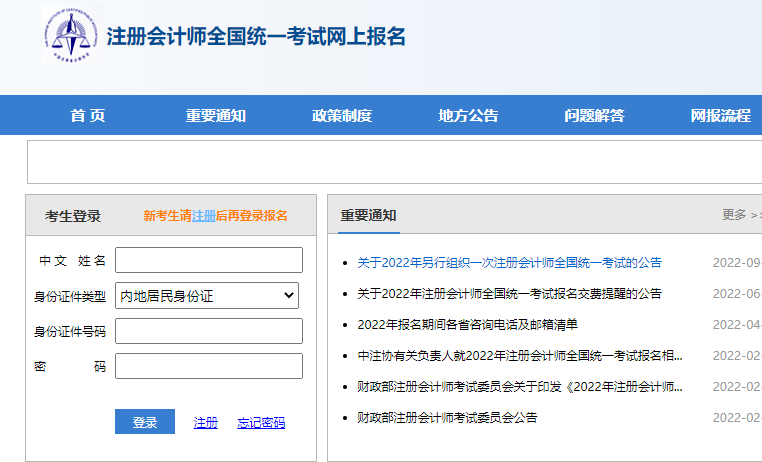Open the 重要通知 navigation menu item
This screenshot has height=462, width=762.
[x=215, y=115]
